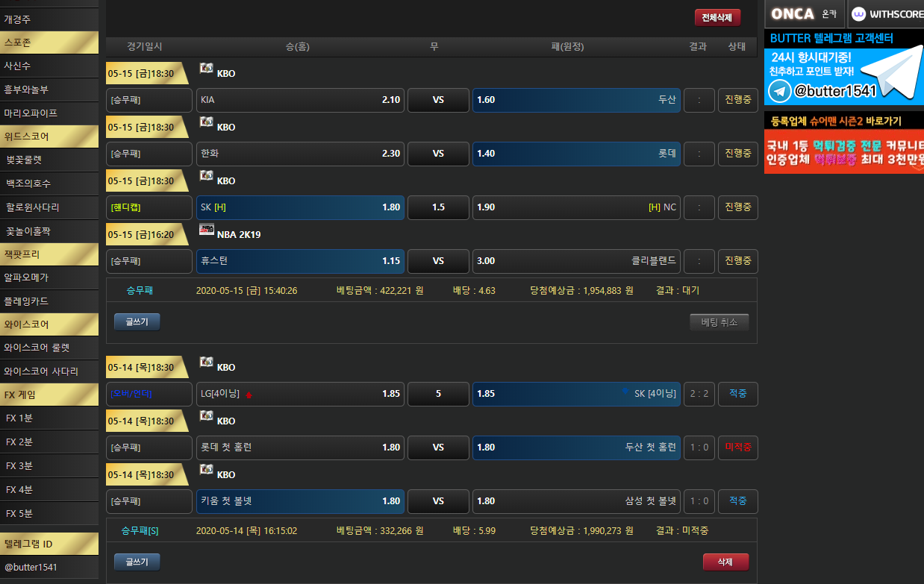Select KIA home odds 2.10 cell
Viewport: 924px width, 584px height.
click(x=300, y=100)
